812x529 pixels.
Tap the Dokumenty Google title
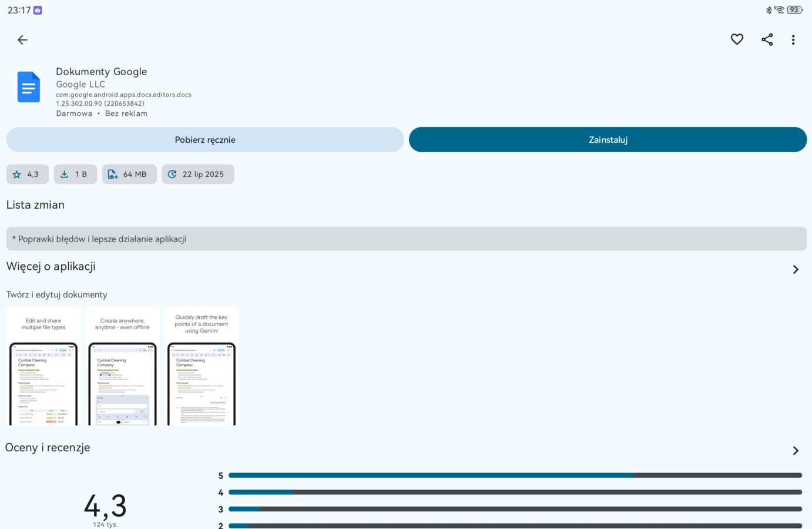[x=102, y=72]
